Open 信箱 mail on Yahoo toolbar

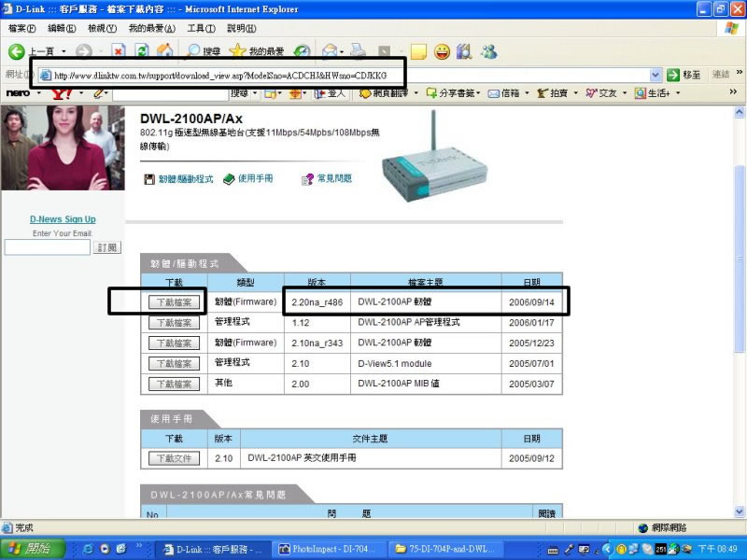point(504,93)
